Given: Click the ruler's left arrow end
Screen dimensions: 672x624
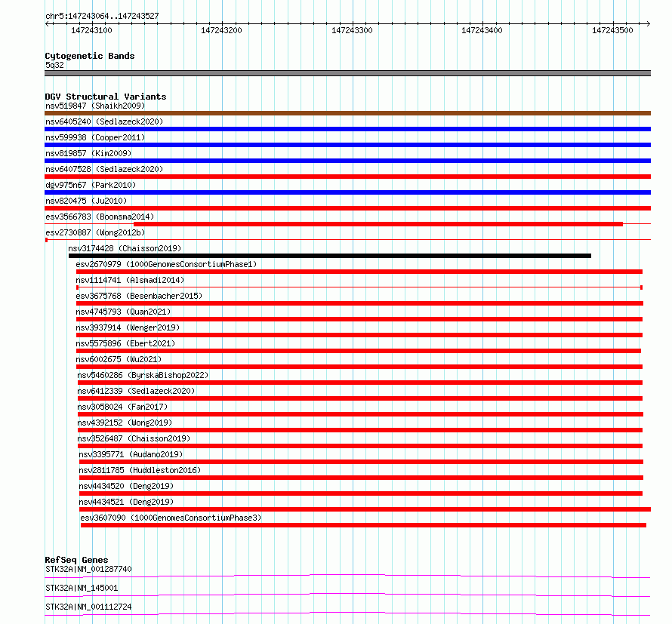Looking at the screenshot, I should click(x=47, y=23).
